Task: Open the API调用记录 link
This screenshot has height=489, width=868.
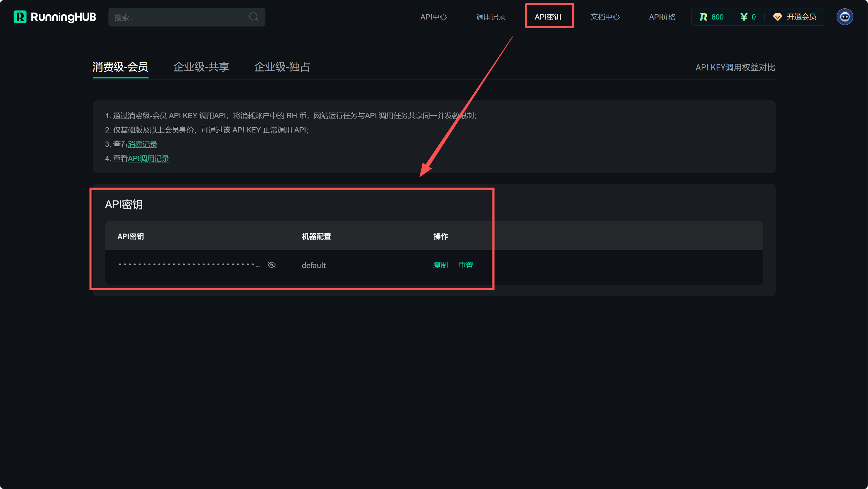Action: (148, 159)
